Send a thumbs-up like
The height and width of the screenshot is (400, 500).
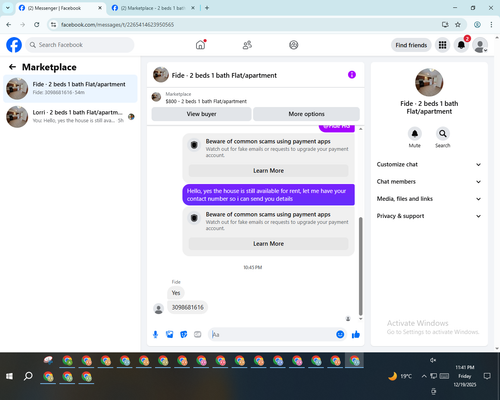pyautogui.click(x=356, y=334)
